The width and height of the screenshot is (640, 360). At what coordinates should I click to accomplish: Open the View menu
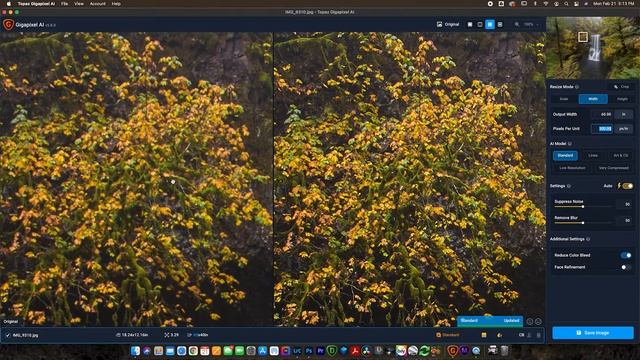pyautogui.click(x=79, y=4)
